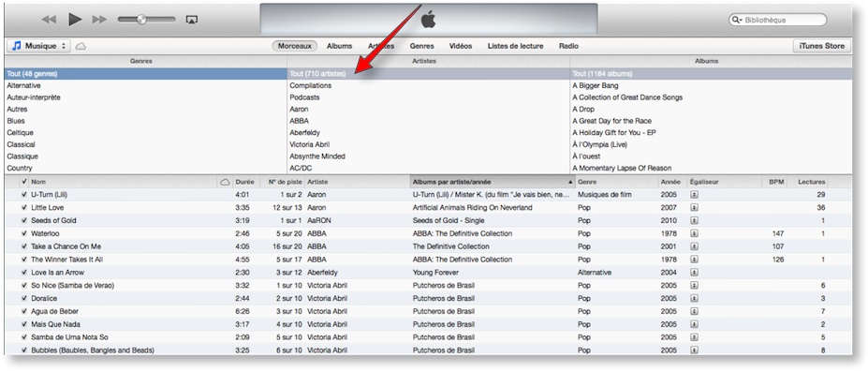The image size is (868, 372).
Task: Open the Listes de lecture tab
Action: click(515, 46)
